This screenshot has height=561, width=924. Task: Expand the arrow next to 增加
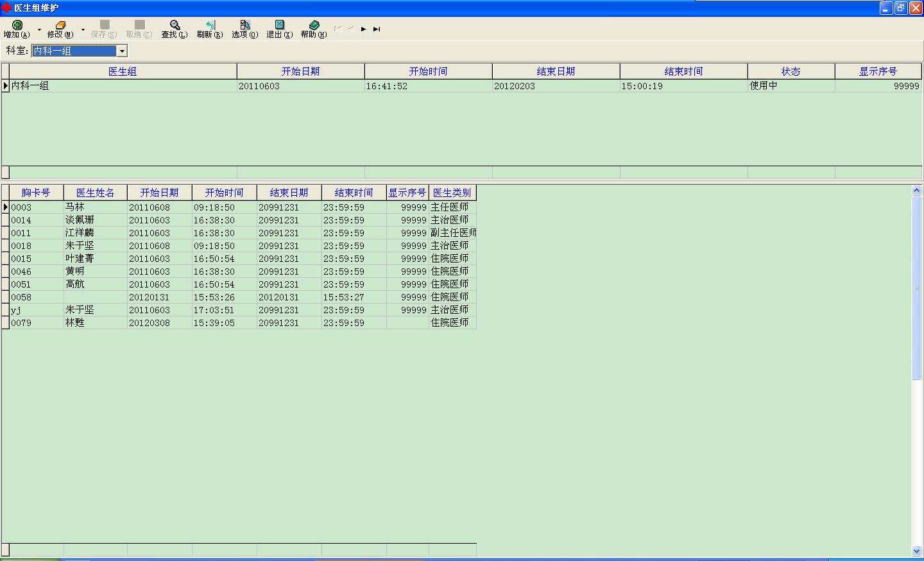(39, 30)
